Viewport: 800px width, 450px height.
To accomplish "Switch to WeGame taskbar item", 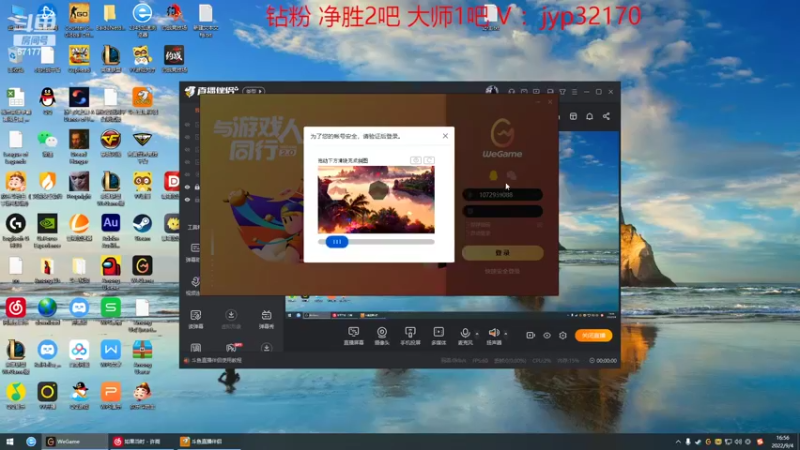I will (76, 441).
